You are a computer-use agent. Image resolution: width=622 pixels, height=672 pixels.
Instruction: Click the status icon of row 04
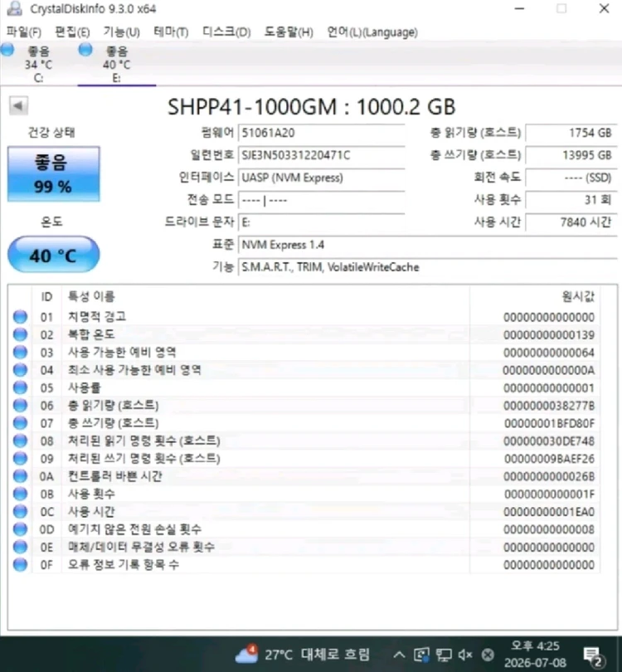point(20,370)
